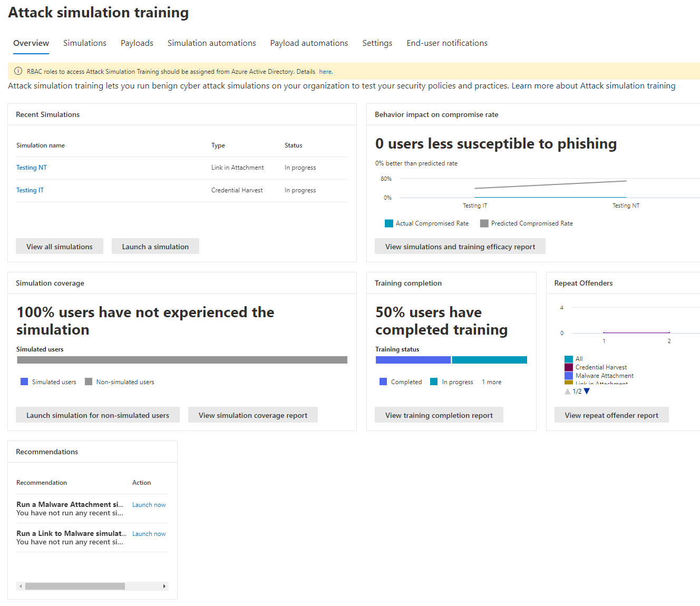Open the Testing NT simulation
This screenshot has width=700, height=606.
point(31,167)
